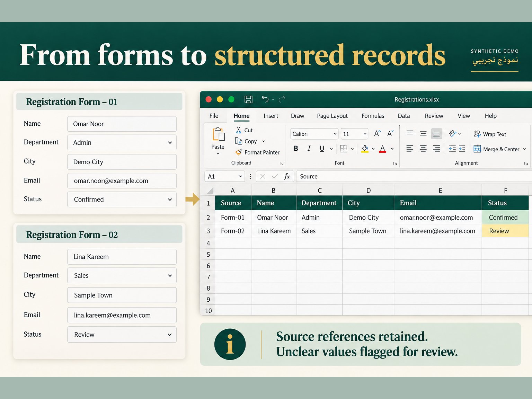Increase font size with the larger A icon

378,134
